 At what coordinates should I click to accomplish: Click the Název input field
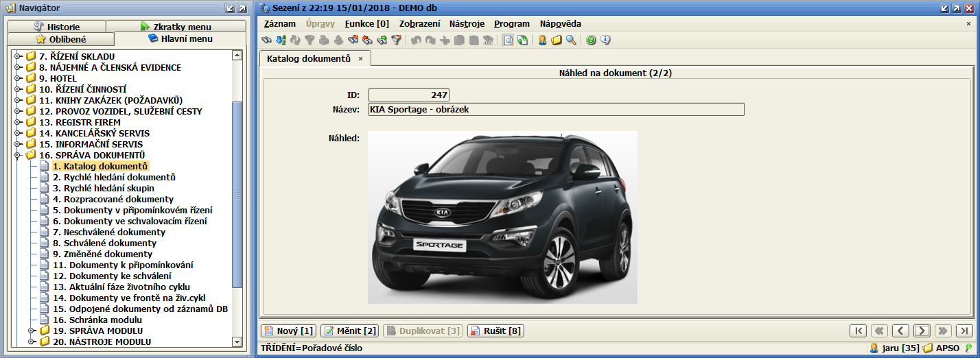pos(556,109)
